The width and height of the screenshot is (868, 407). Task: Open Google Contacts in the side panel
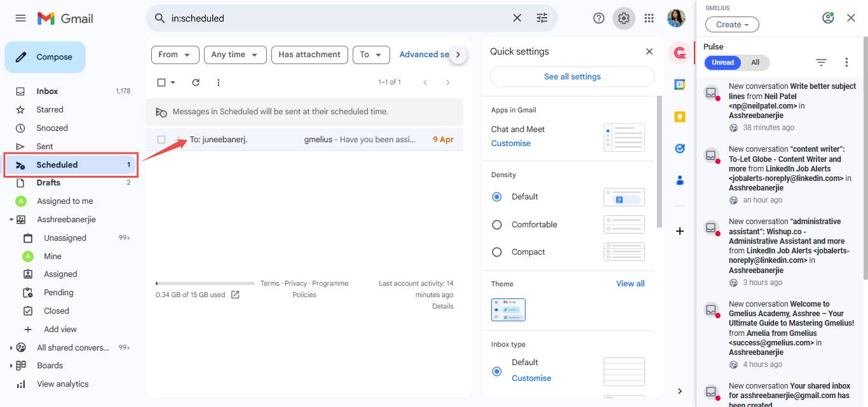coord(679,180)
